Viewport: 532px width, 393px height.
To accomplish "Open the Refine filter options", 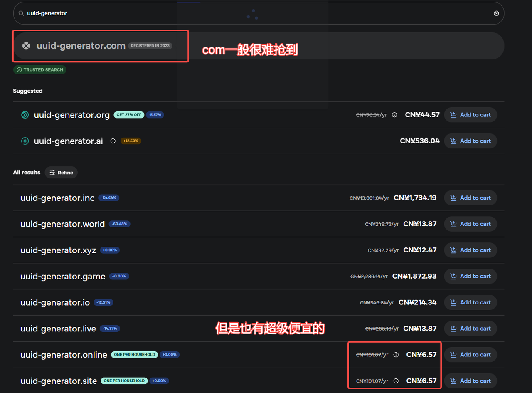I will [61, 173].
